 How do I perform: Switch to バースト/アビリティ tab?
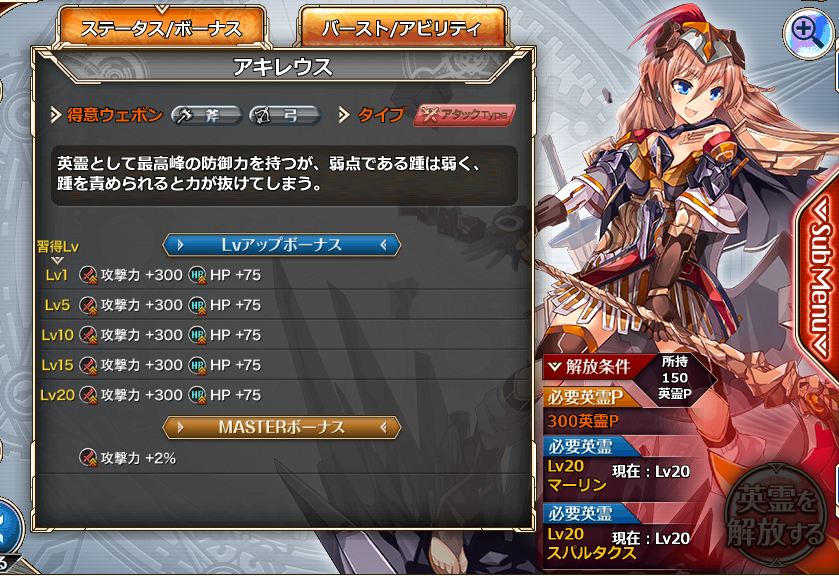(402, 28)
